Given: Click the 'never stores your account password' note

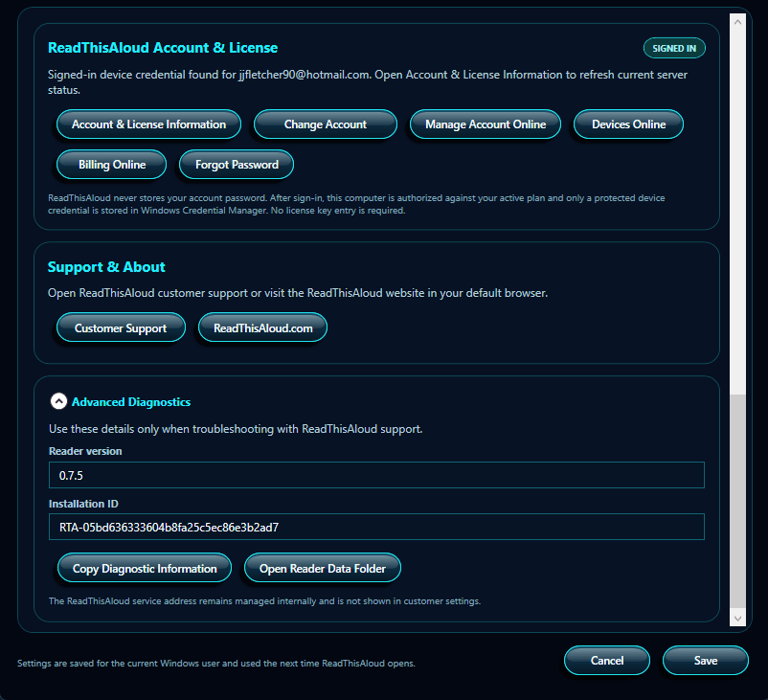Looking at the screenshot, I should [x=356, y=204].
